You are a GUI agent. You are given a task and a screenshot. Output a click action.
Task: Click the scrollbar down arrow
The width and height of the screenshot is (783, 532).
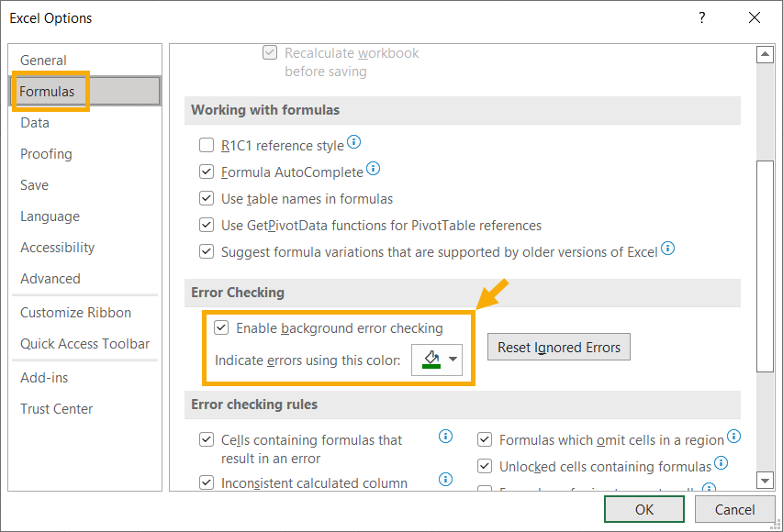[x=765, y=481]
